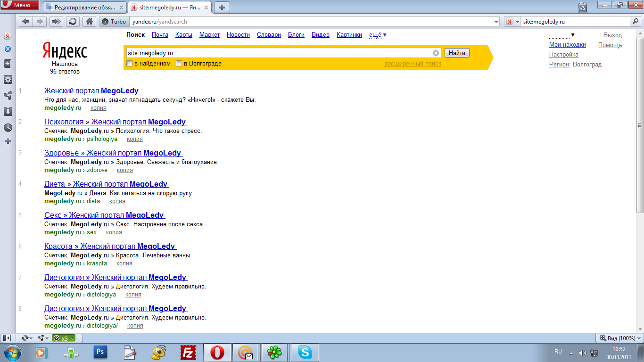Open the Opera "Меню" button

point(20,6)
